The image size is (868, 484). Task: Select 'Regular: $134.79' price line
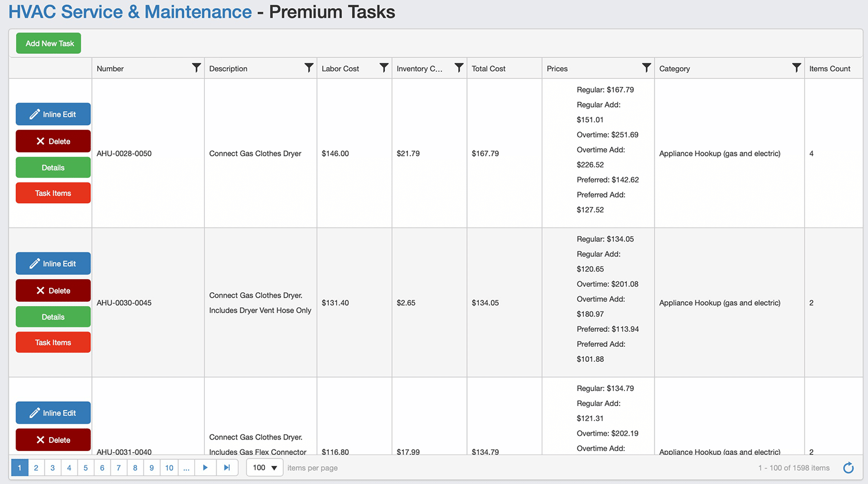(x=605, y=388)
